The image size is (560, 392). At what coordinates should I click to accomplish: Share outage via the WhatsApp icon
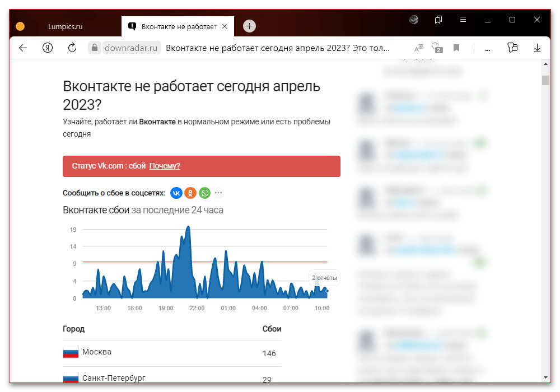pos(204,193)
